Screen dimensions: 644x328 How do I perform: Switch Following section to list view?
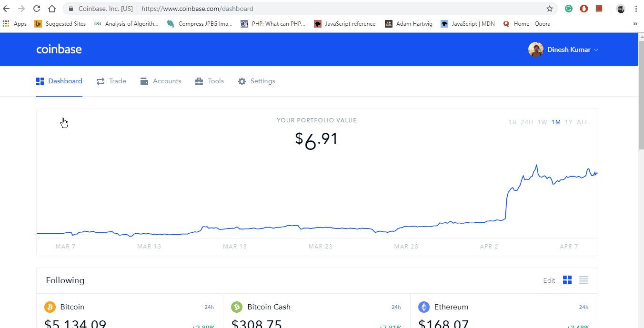(584, 280)
